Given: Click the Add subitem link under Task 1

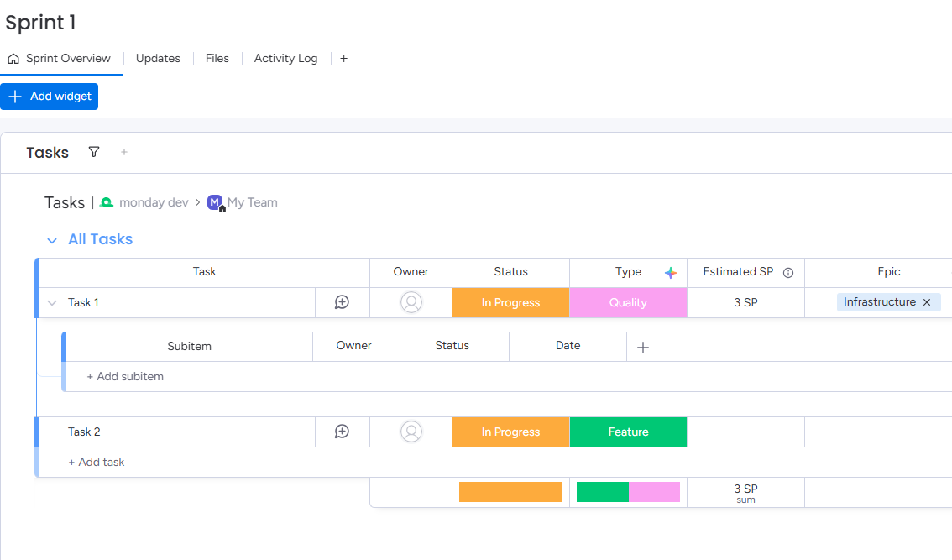Looking at the screenshot, I should pos(125,376).
